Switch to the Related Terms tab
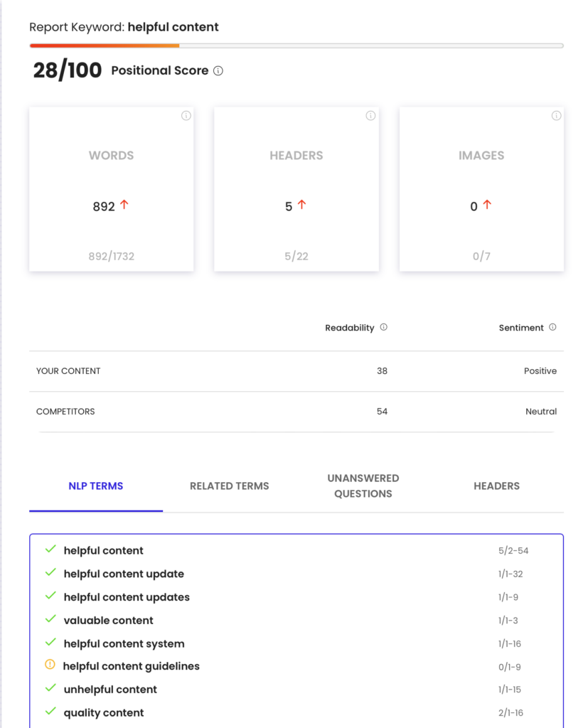The height and width of the screenshot is (728, 588). click(x=229, y=486)
